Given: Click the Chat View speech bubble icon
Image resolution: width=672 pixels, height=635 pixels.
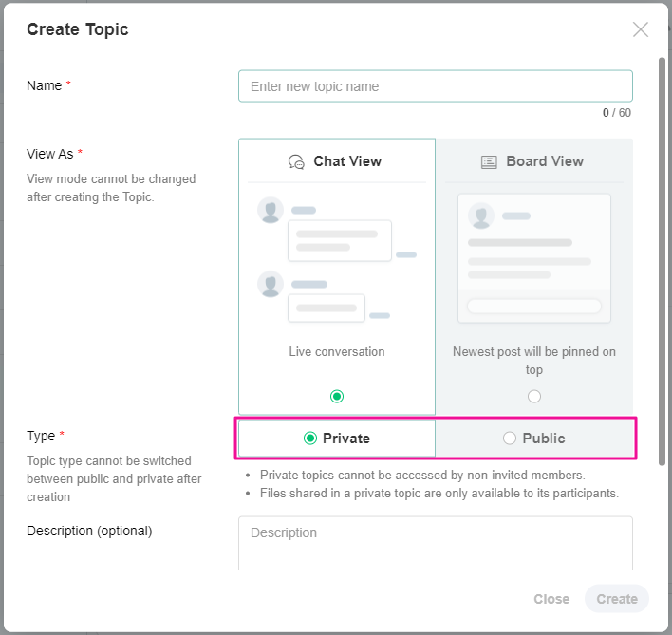Looking at the screenshot, I should 296,161.
